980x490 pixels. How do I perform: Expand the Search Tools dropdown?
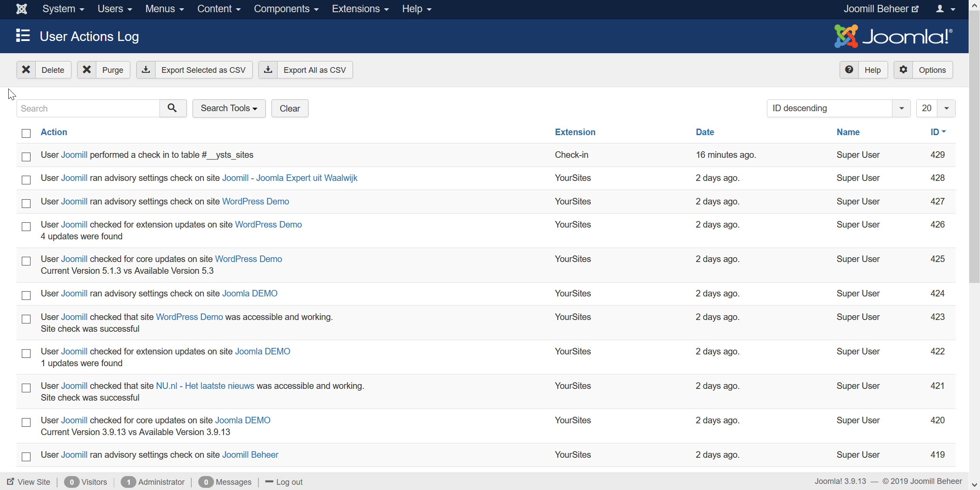click(x=229, y=108)
